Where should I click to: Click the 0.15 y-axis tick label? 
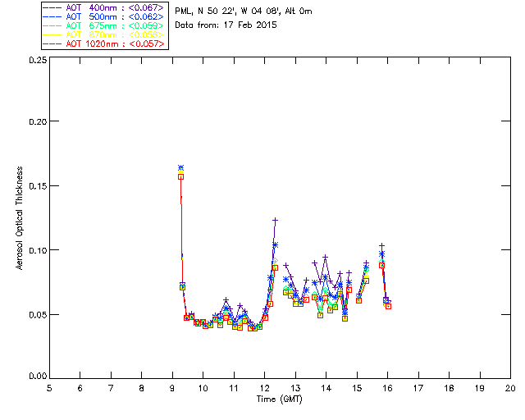[39, 186]
